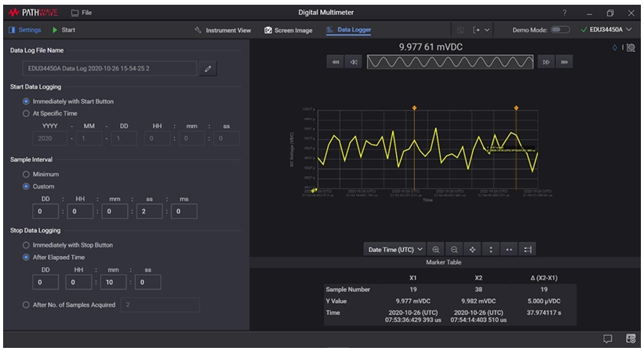The image size is (644, 351).
Task: Click the markers toggle icon below graph
Action: (528, 250)
